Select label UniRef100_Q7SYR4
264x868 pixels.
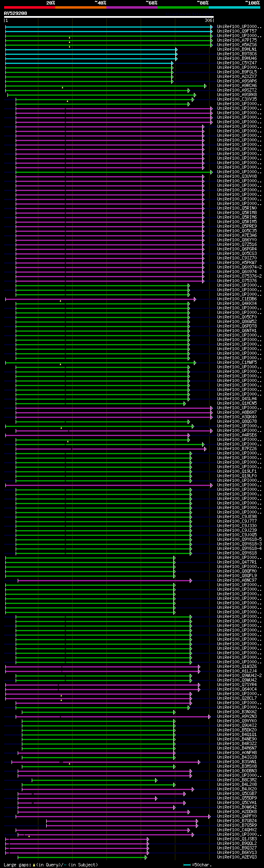[237, 684]
